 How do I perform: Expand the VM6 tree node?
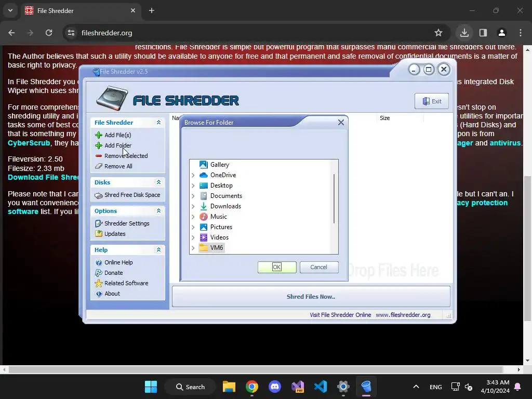point(193,248)
